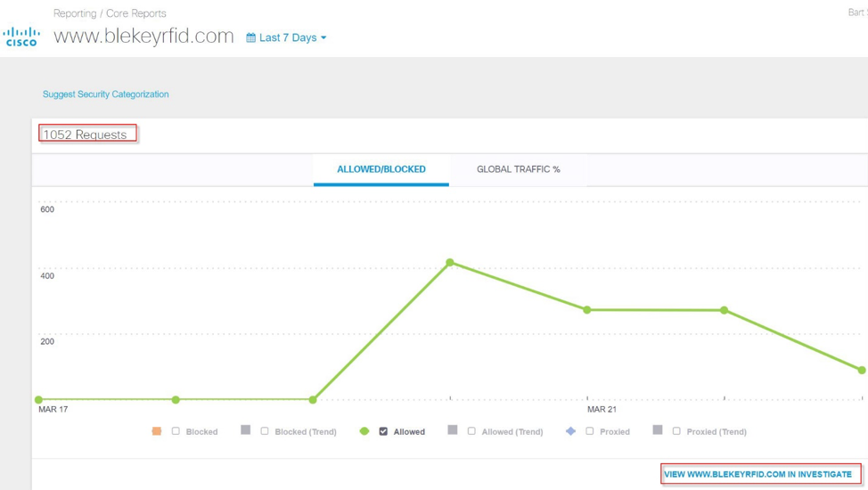Tick the Allowed (Trend) checkbox
The image size is (868, 490).
coord(471,431)
